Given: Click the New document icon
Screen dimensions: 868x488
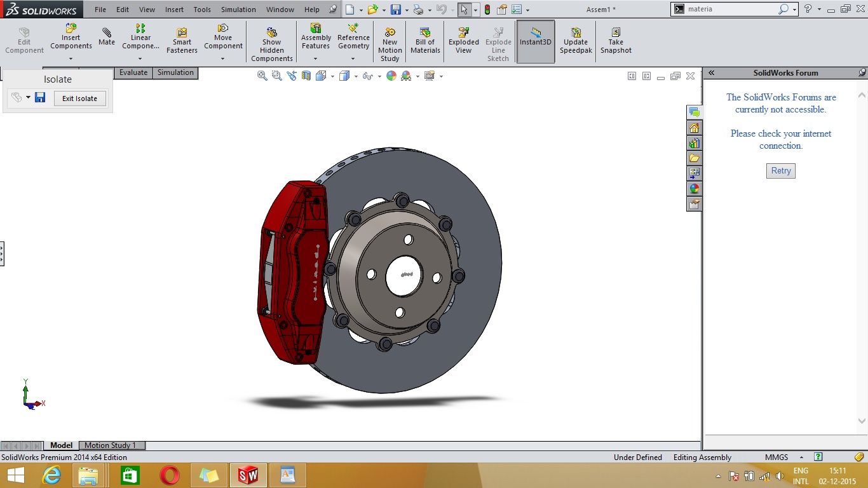Looking at the screenshot, I should tap(350, 10).
